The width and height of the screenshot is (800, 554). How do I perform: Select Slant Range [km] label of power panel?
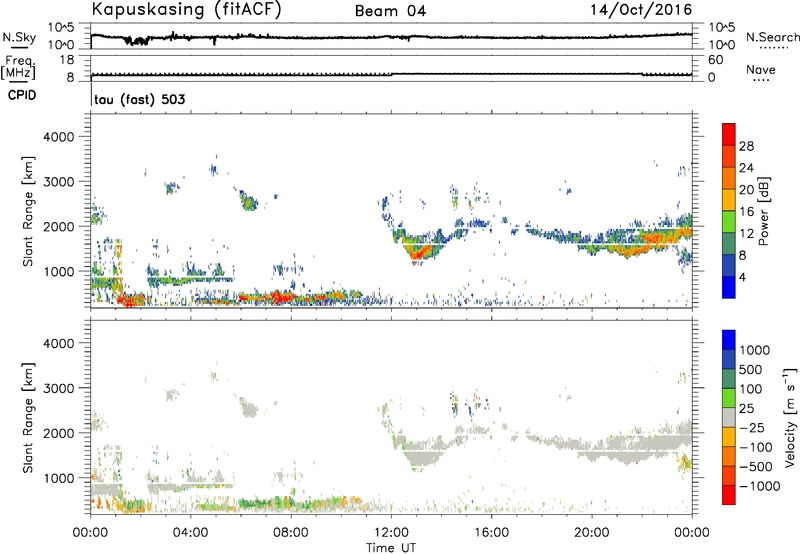[x=28, y=211]
